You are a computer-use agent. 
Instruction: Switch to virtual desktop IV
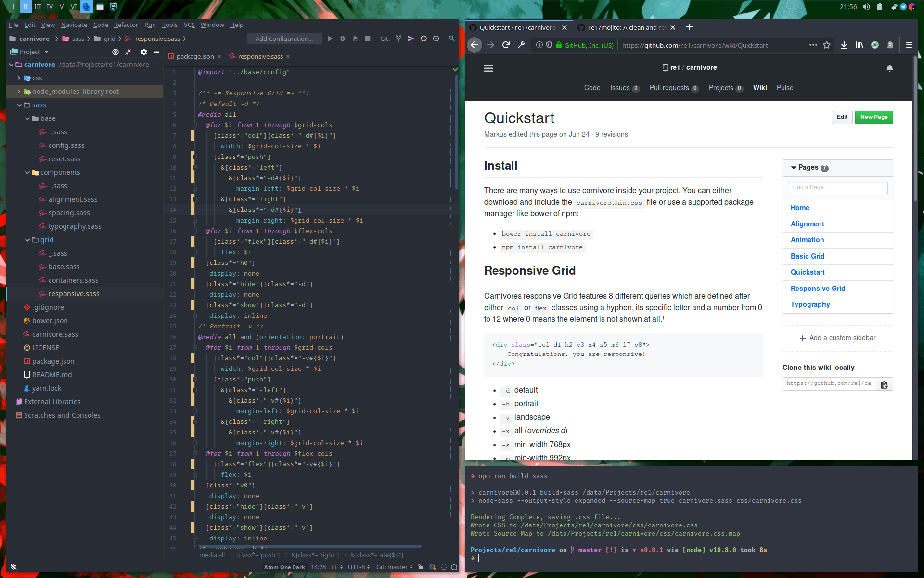[x=50, y=7]
